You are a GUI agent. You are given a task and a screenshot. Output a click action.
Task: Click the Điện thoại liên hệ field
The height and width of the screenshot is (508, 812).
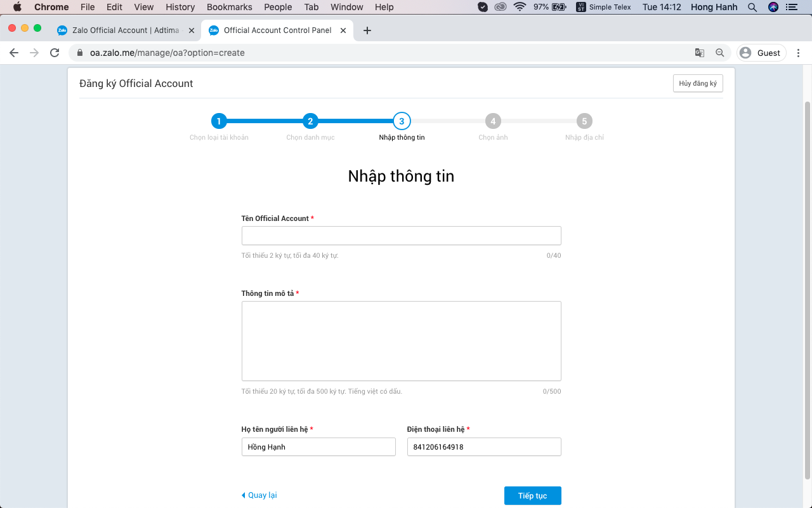point(484,447)
